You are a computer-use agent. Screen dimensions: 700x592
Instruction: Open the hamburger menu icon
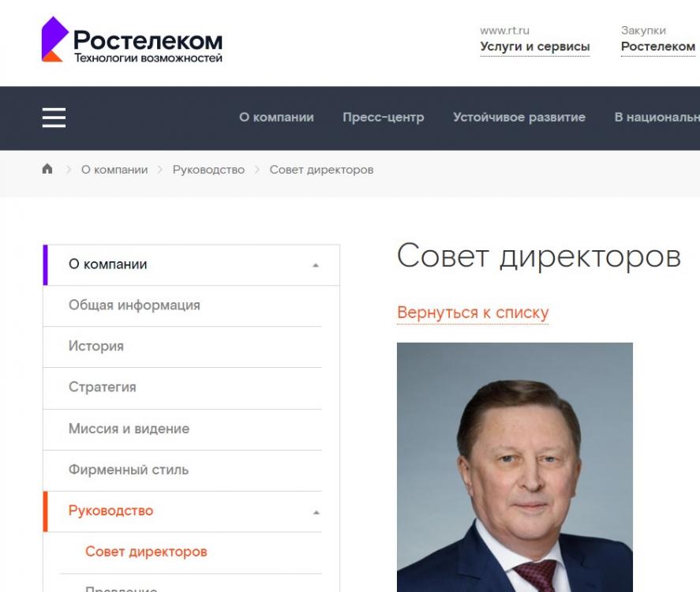[x=54, y=118]
